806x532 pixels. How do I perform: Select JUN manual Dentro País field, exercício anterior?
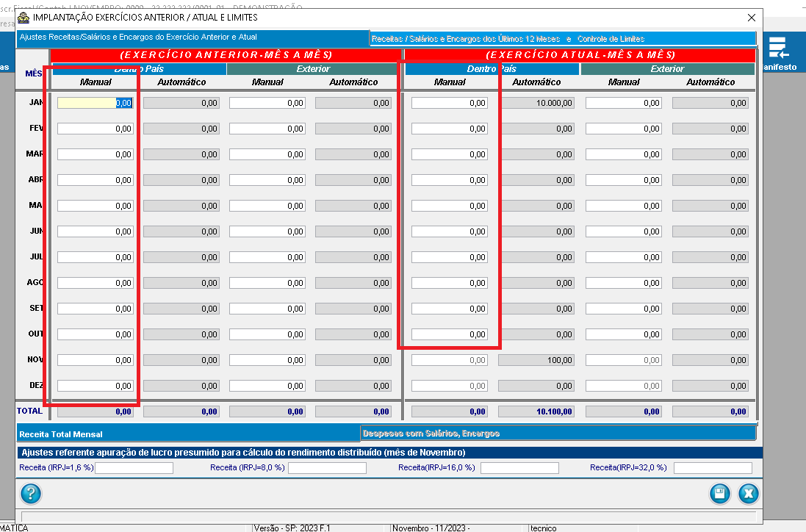pos(96,231)
